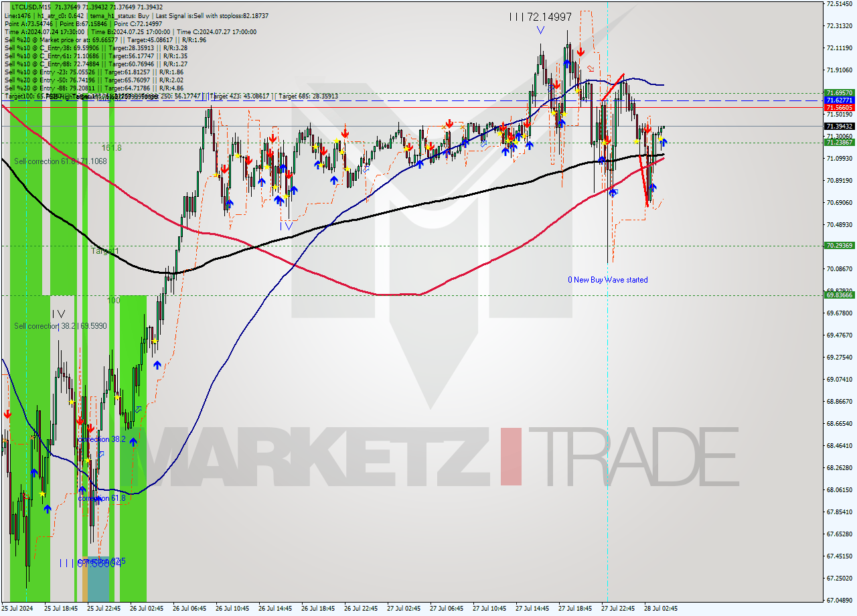Click the green 71.69570 price tag
The width and height of the screenshot is (857, 616).
[x=839, y=93]
